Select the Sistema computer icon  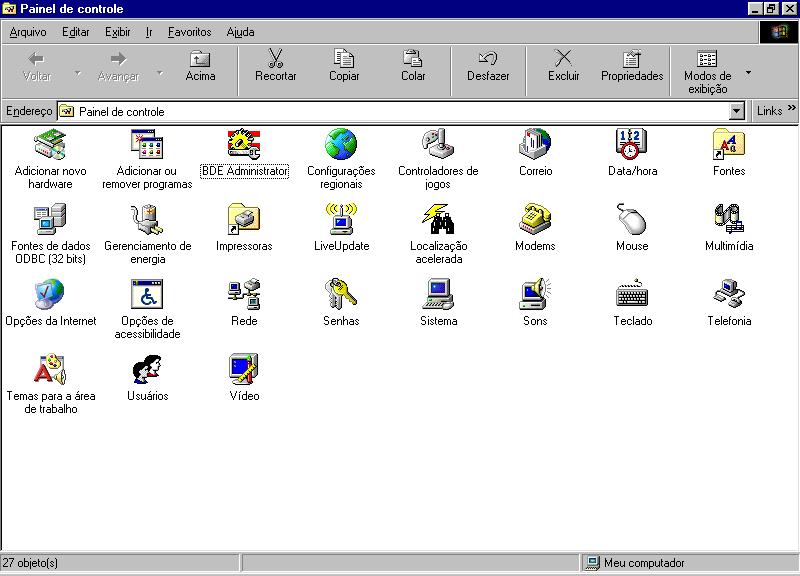[x=438, y=294]
